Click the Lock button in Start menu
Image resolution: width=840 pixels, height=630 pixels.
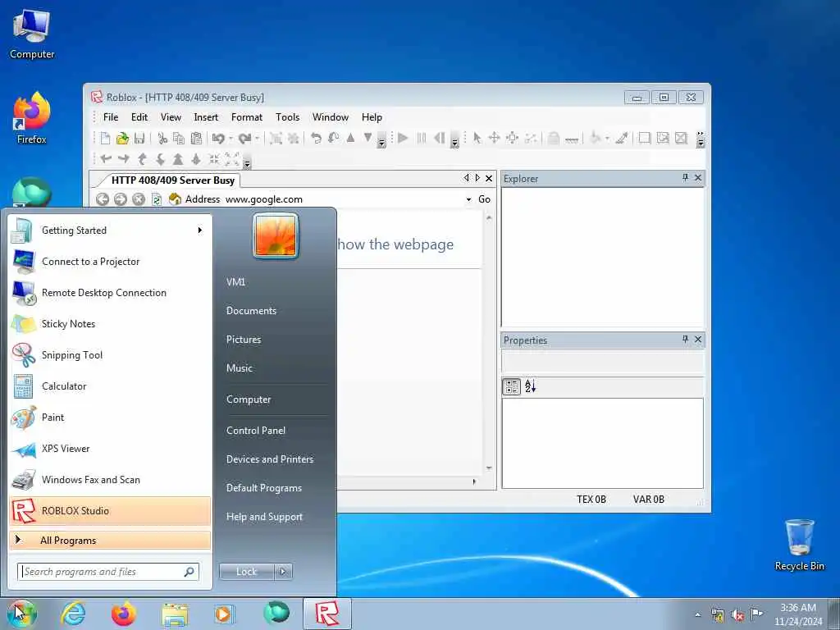tap(246, 572)
